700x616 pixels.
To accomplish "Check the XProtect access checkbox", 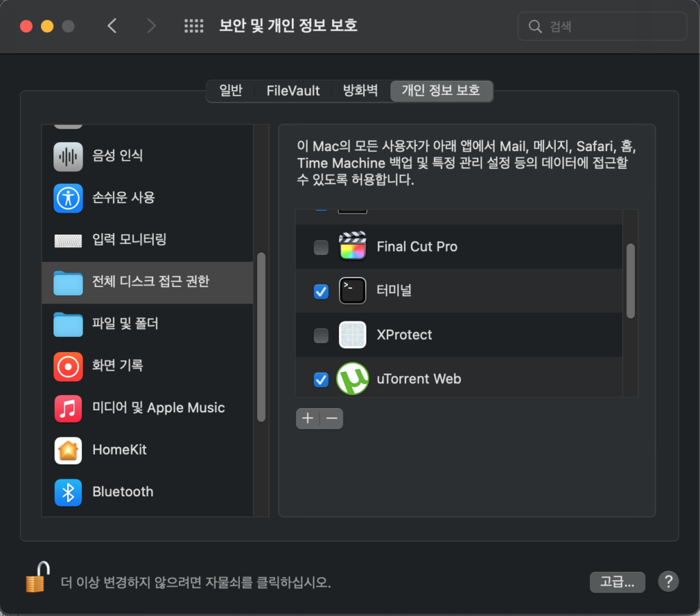I will tap(321, 335).
